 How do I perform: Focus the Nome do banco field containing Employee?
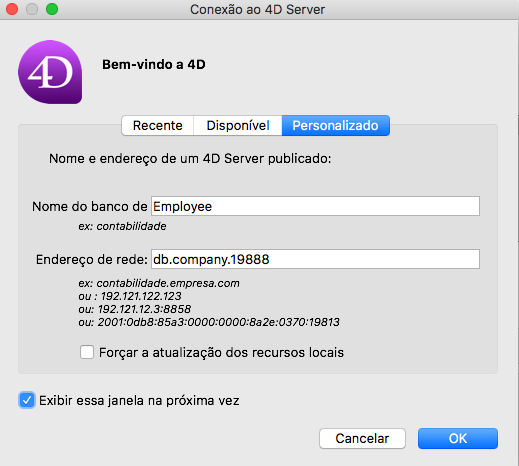[315, 206]
